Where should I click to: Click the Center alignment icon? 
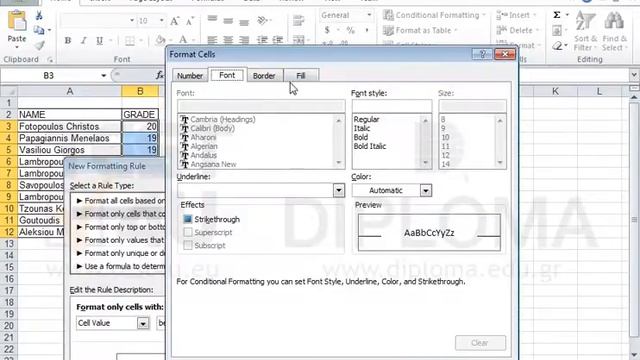click(228, 40)
